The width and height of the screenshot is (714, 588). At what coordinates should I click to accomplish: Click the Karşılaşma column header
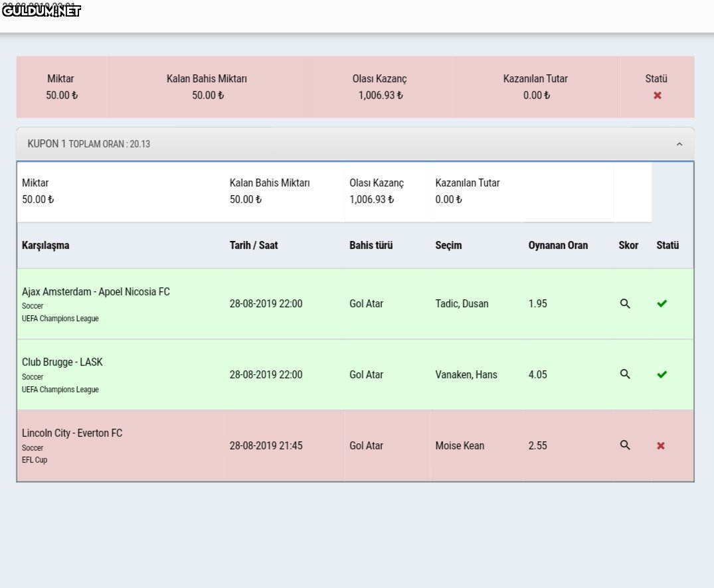pos(46,246)
